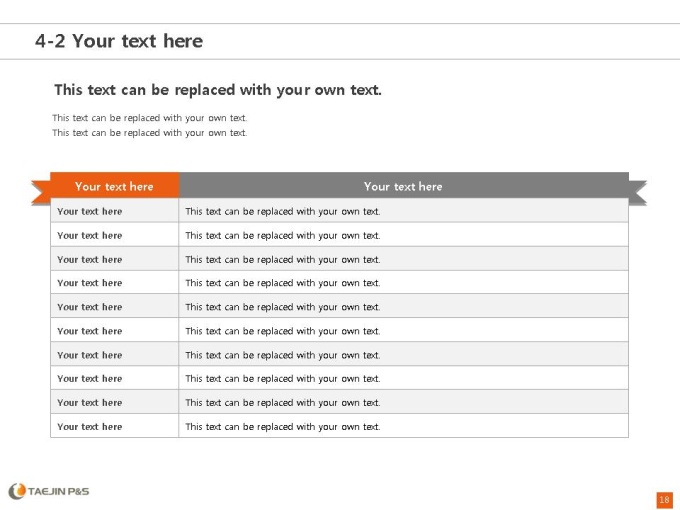
Task: Click the gray "Your text here" table header
Action: [403, 186]
